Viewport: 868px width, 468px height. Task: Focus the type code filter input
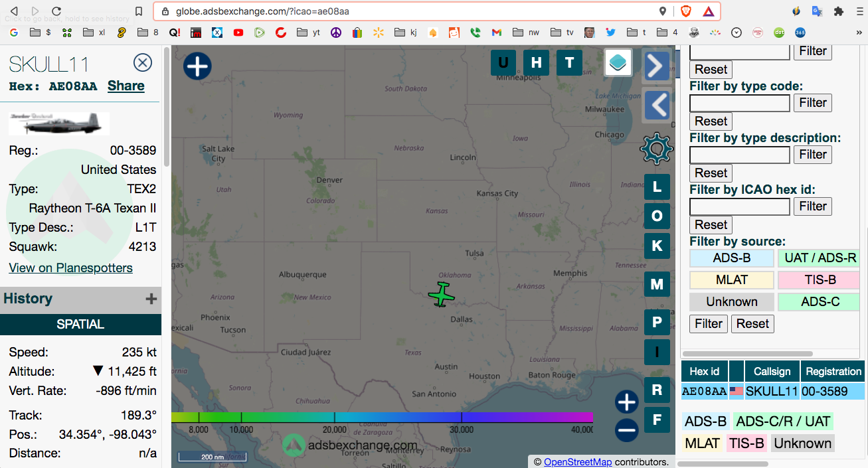(740, 103)
